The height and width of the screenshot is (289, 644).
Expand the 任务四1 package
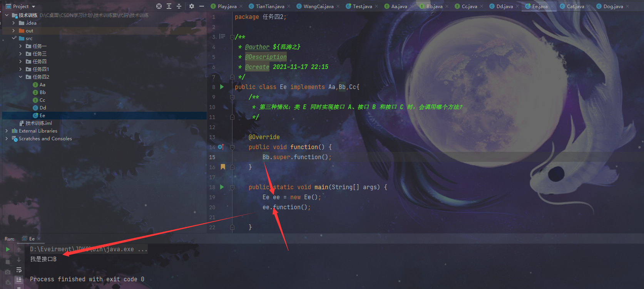click(x=21, y=69)
